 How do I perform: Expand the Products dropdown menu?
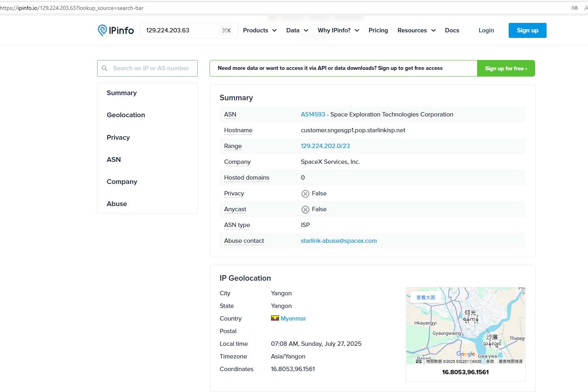260,30
